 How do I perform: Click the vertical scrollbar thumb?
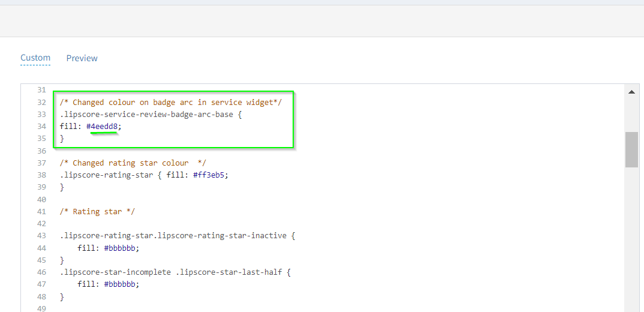(x=631, y=149)
